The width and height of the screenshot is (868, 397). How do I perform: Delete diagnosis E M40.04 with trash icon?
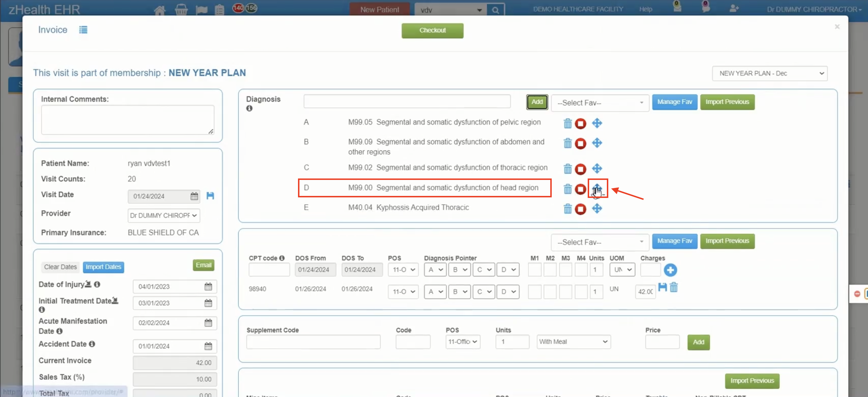tap(568, 209)
